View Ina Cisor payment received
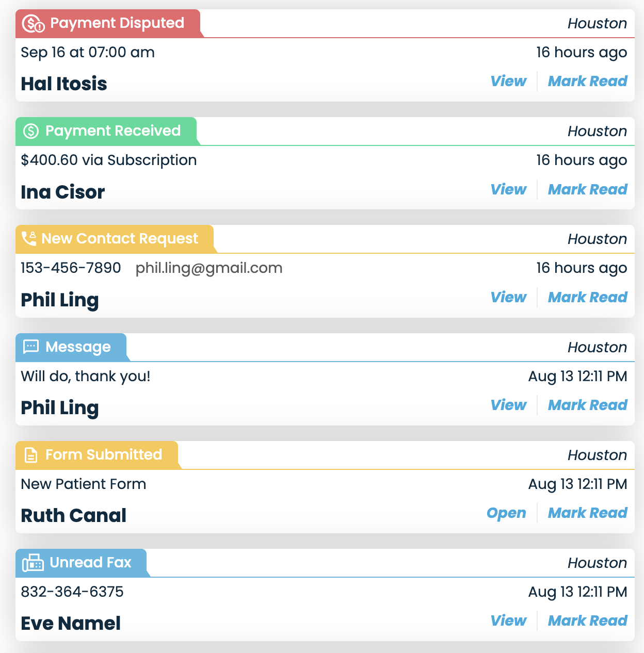Viewport: 644px width, 653px height. point(508,189)
